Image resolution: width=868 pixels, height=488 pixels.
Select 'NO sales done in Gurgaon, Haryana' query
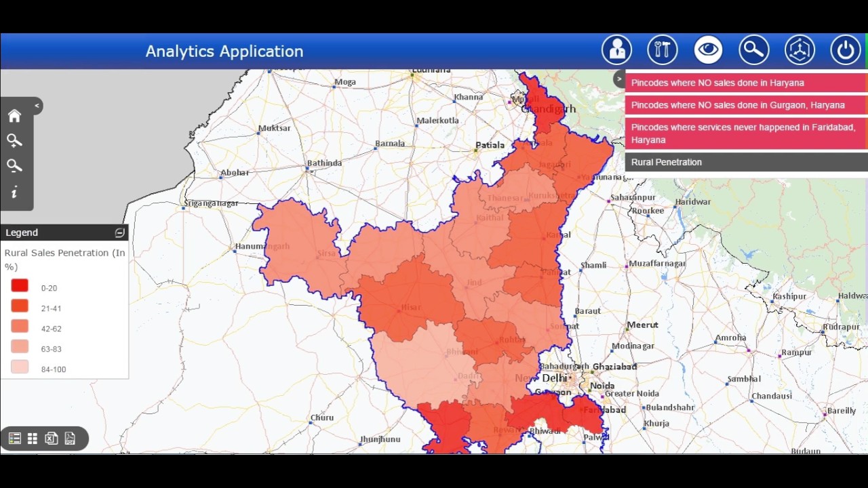746,105
